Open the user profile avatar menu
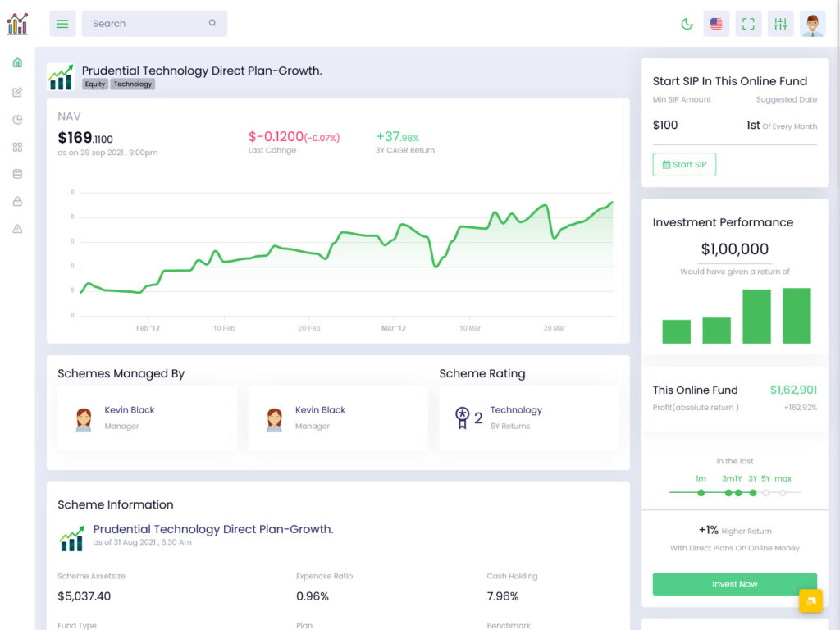This screenshot has height=630, width=840. click(812, 24)
